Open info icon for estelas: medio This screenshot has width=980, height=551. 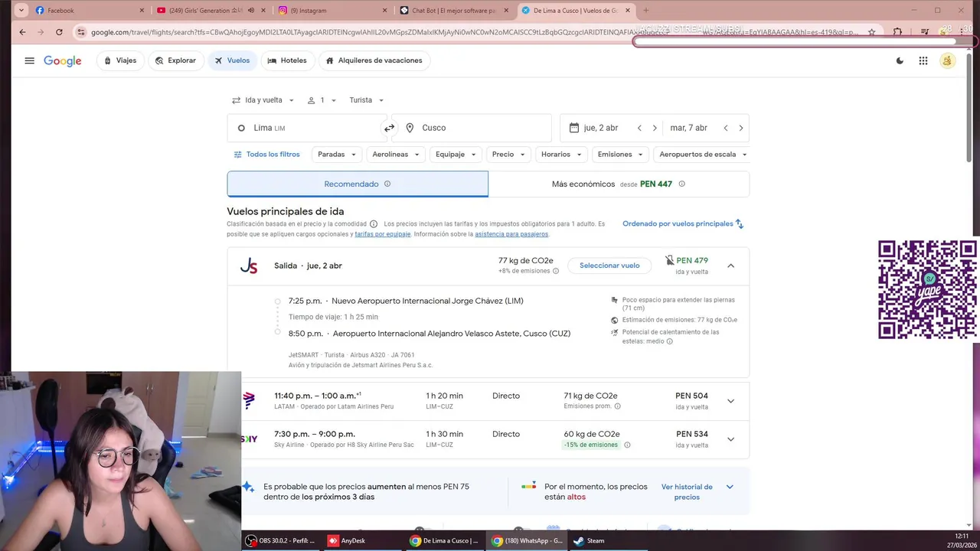point(670,341)
